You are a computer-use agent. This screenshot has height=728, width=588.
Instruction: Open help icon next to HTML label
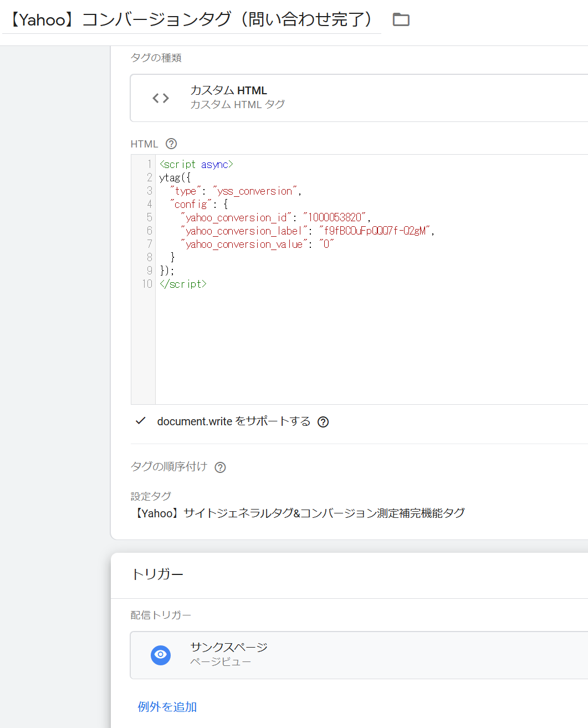[171, 144]
